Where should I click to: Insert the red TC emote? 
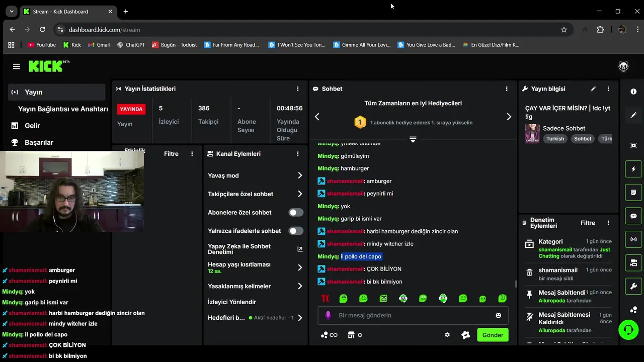pyautogui.click(x=326, y=299)
